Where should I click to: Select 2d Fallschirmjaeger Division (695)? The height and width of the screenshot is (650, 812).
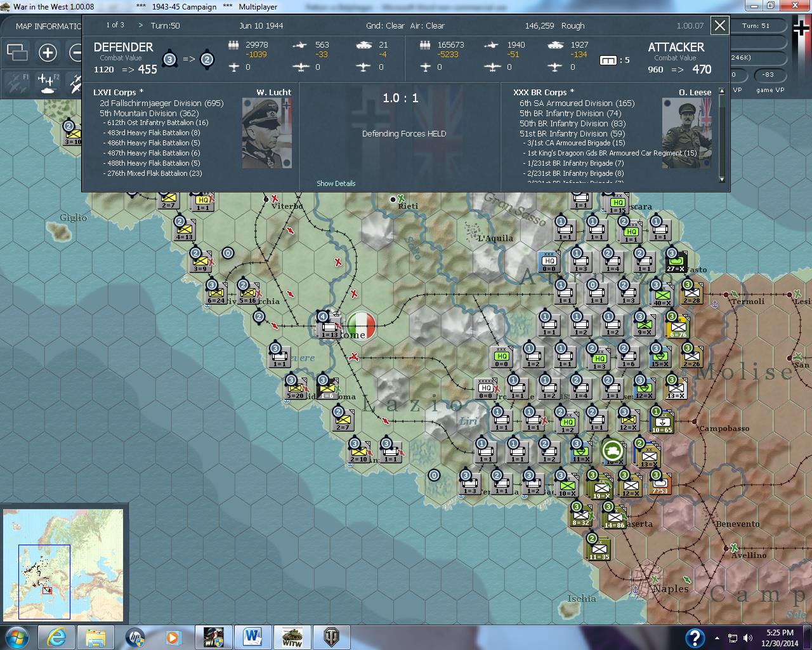pyautogui.click(x=162, y=103)
